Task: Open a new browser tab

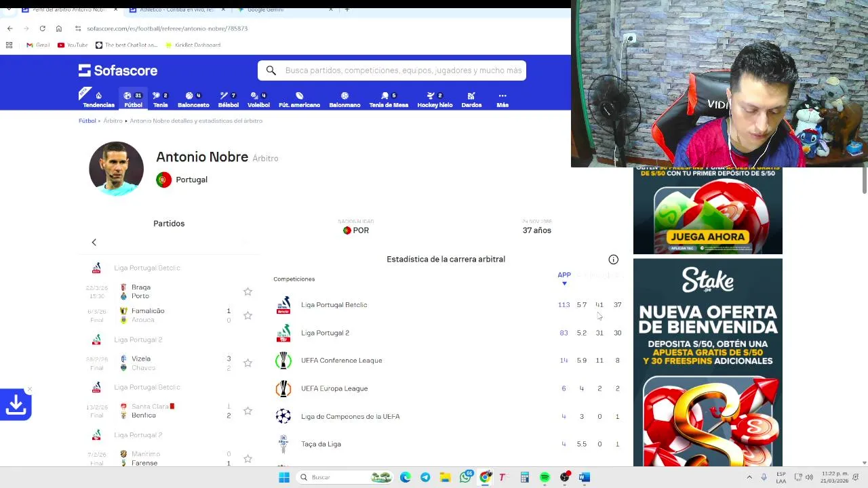Action: coord(347,9)
